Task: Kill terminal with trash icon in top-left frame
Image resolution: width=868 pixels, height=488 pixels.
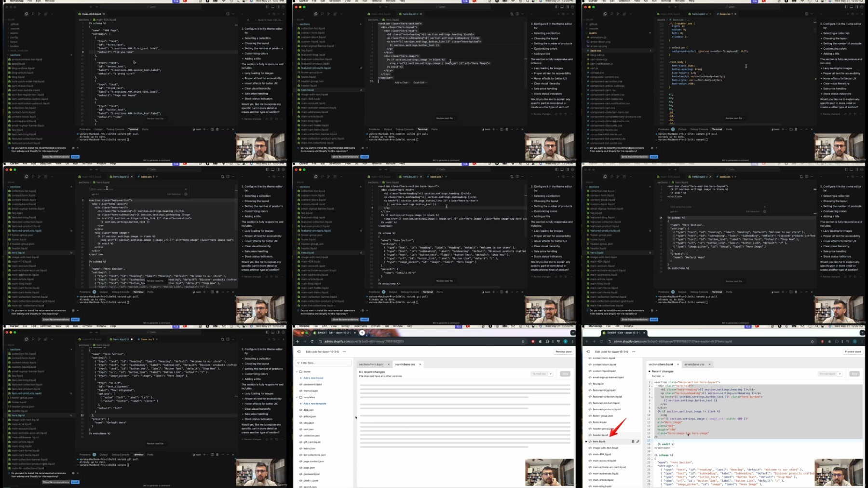Action: (217, 129)
